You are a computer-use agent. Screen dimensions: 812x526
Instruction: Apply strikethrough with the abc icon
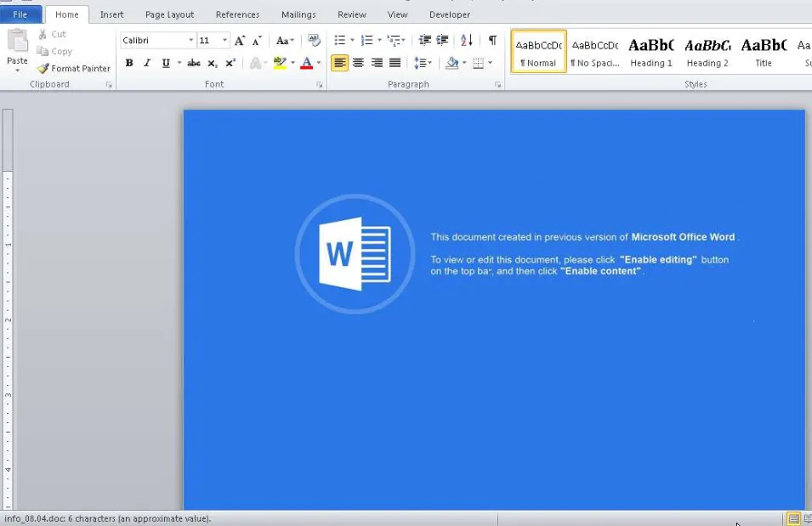click(x=194, y=63)
